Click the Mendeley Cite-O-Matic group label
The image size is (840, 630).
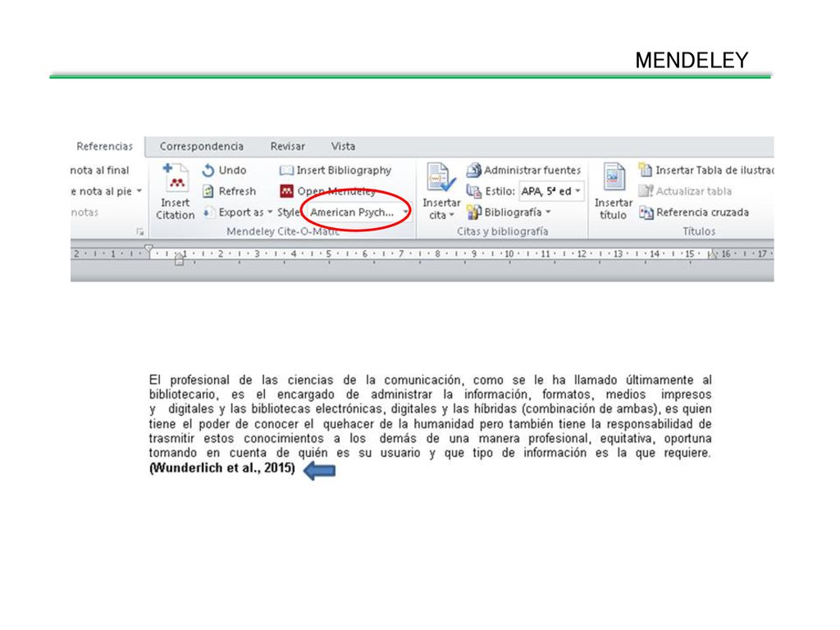[283, 231]
